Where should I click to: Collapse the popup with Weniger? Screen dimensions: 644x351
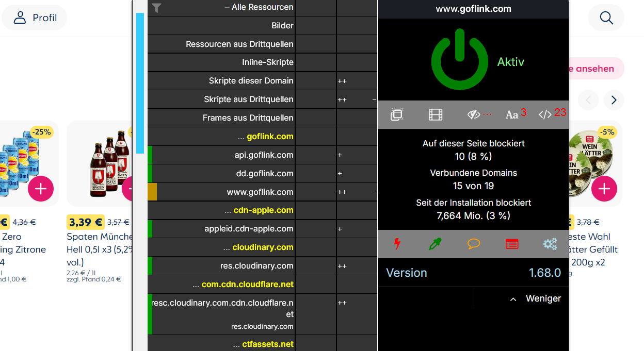(535, 298)
